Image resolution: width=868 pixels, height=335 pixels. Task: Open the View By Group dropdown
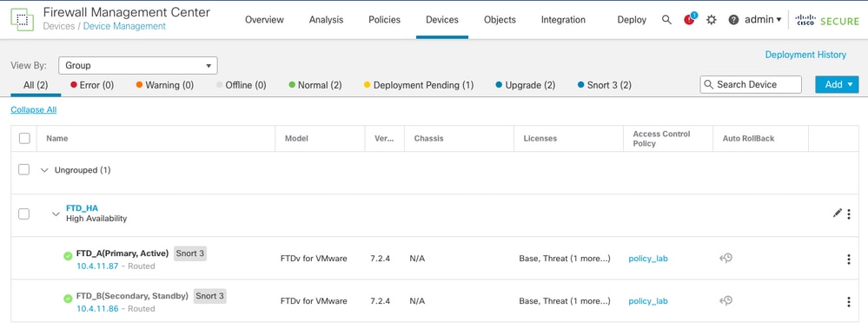[138, 65]
